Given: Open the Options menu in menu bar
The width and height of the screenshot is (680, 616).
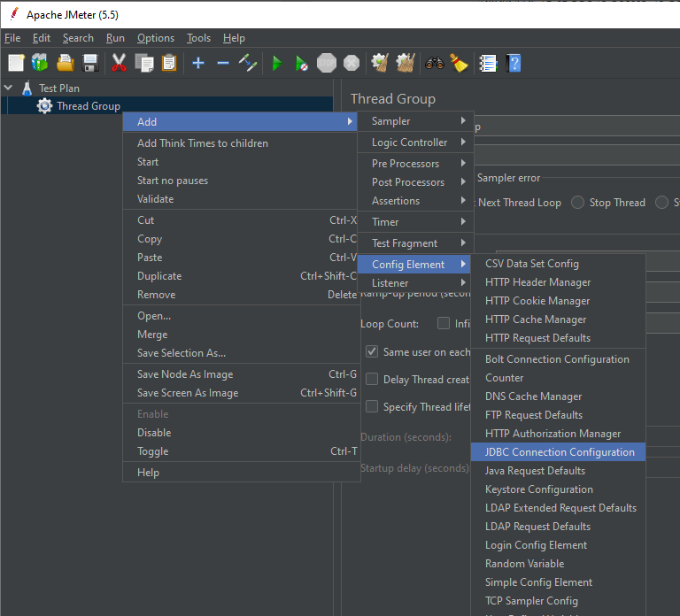Looking at the screenshot, I should (156, 38).
